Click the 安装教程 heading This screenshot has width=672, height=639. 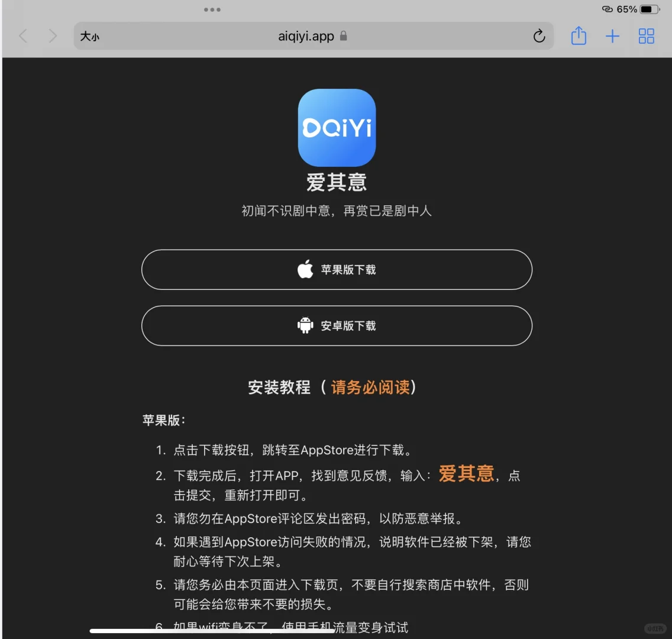point(279,388)
